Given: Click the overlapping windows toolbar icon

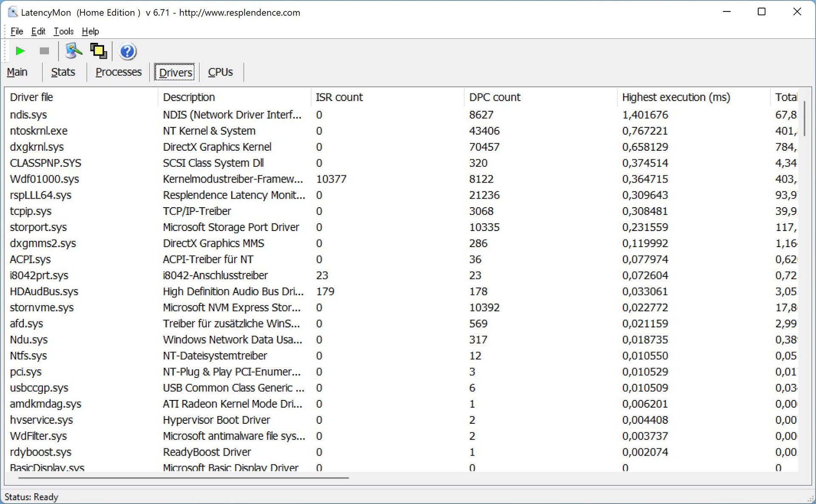Looking at the screenshot, I should pyautogui.click(x=99, y=51).
